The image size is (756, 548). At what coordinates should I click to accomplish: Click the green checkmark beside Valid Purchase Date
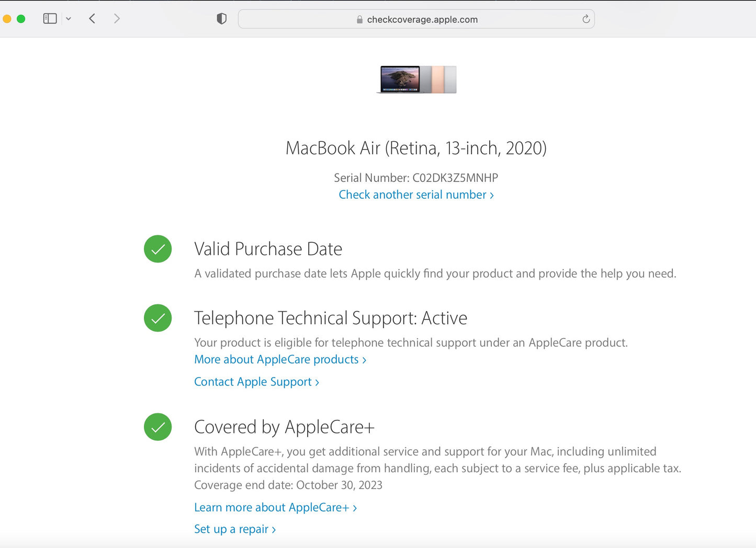point(157,249)
